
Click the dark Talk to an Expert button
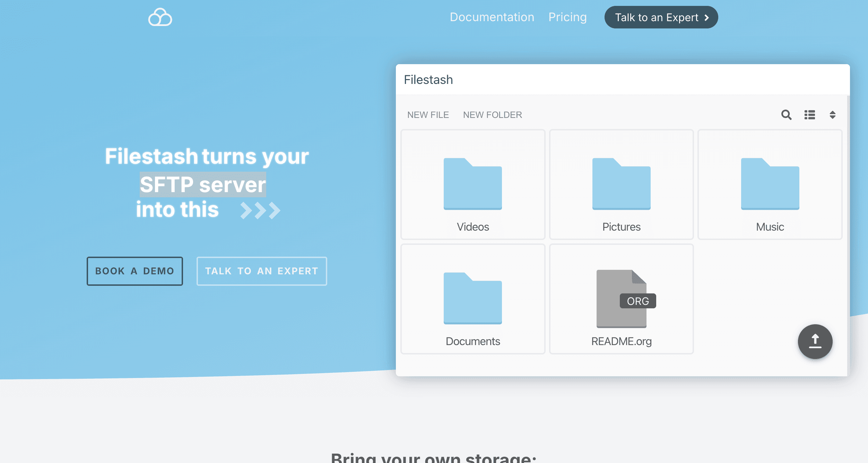pyautogui.click(x=661, y=17)
